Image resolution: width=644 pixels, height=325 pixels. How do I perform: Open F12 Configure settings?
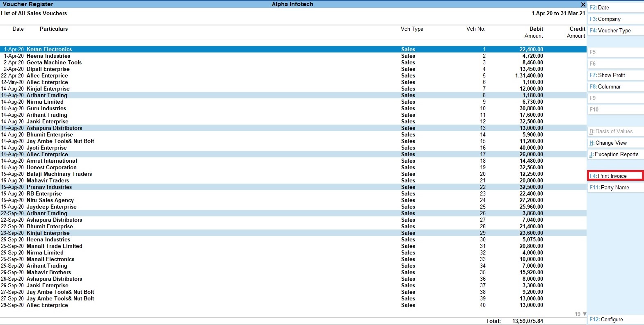pyautogui.click(x=615, y=320)
